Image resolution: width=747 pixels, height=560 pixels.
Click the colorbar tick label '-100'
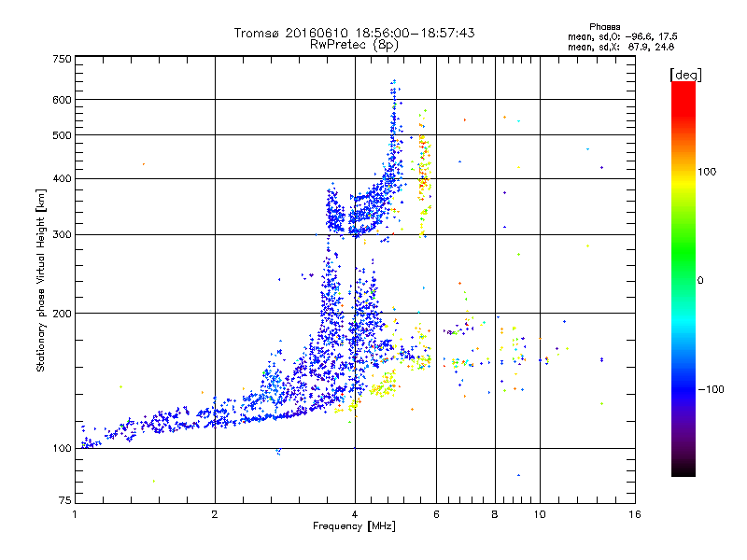(x=711, y=389)
